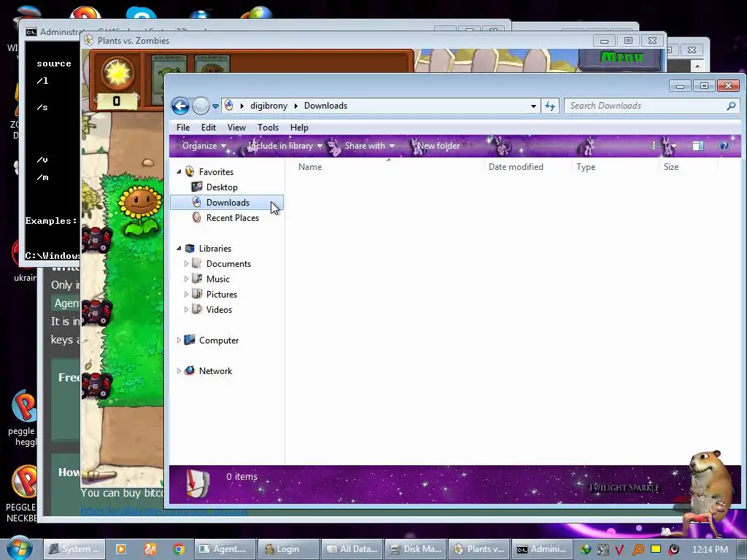Open the Tools menu
The width and height of the screenshot is (747, 560).
tap(268, 127)
